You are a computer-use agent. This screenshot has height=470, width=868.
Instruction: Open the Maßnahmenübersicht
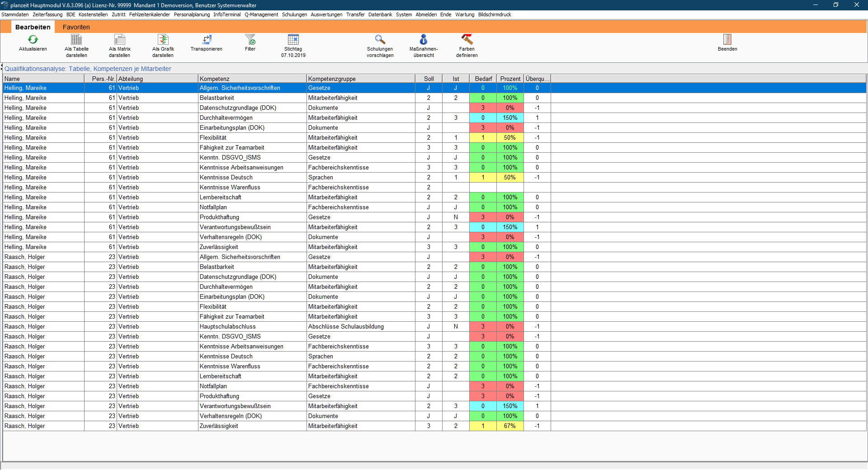point(424,40)
